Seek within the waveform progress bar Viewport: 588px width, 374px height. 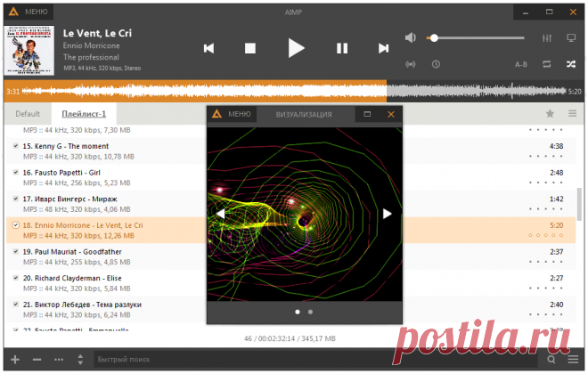click(x=294, y=91)
